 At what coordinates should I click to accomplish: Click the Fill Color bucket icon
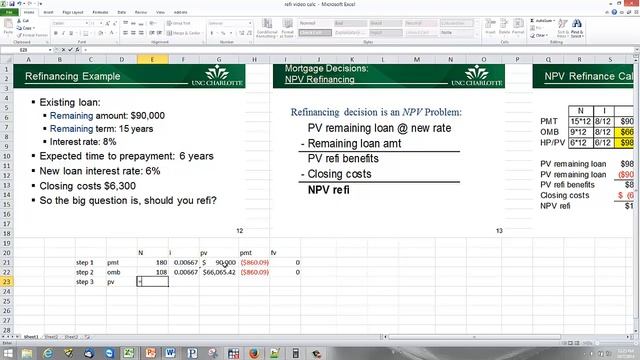pos(100,33)
